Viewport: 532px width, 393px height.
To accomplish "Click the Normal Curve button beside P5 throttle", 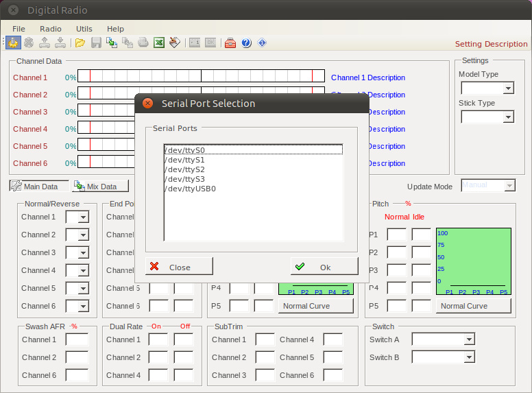I will pyautogui.click(x=316, y=306).
